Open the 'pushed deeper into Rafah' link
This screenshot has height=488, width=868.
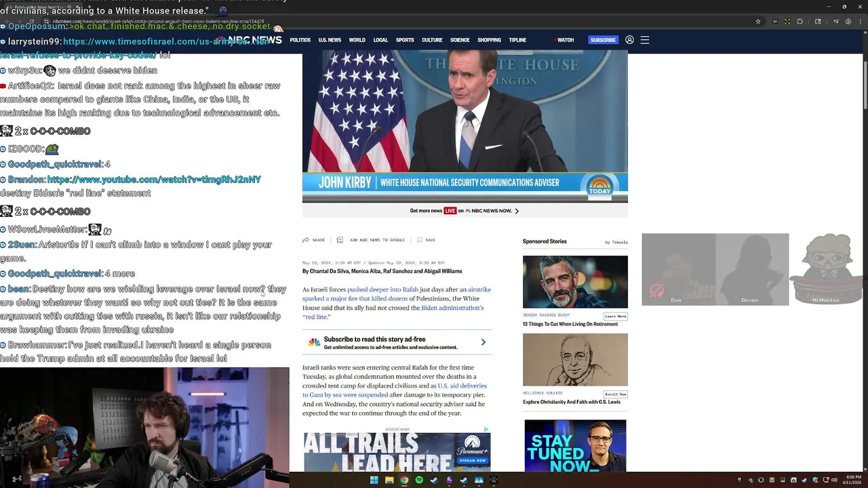coord(382,289)
